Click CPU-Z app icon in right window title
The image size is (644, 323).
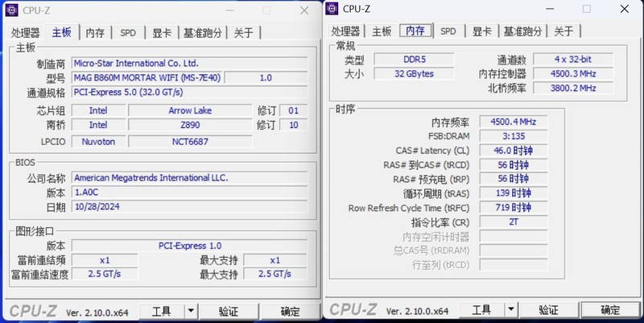pyautogui.click(x=332, y=9)
